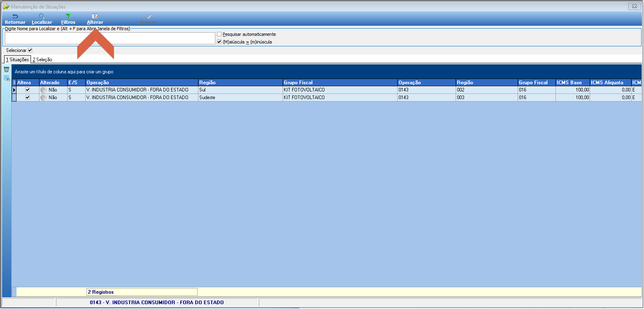The width and height of the screenshot is (644, 309).
Task: Click the Gravar toolbar button
Action: coord(148,19)
